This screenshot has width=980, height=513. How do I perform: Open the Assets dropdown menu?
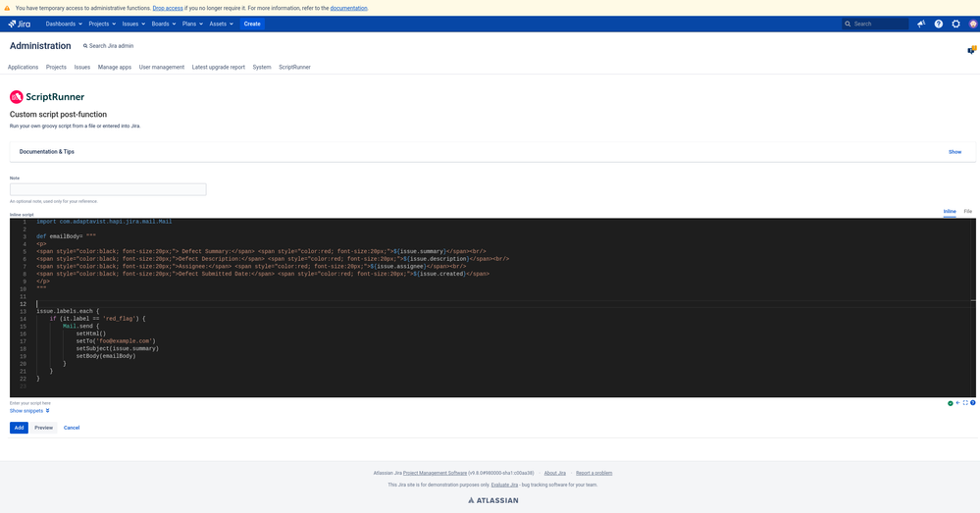pos(222,24)
